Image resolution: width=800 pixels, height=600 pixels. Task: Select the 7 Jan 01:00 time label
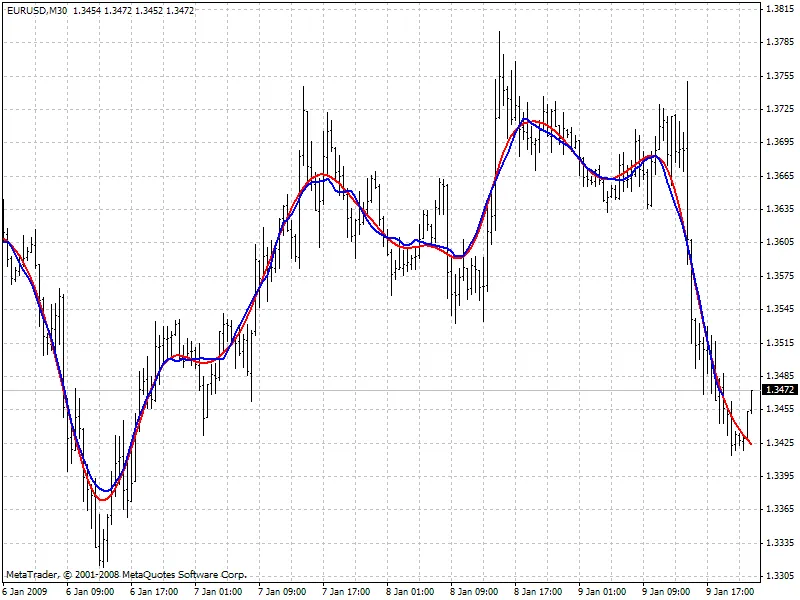tap(218, 591)
